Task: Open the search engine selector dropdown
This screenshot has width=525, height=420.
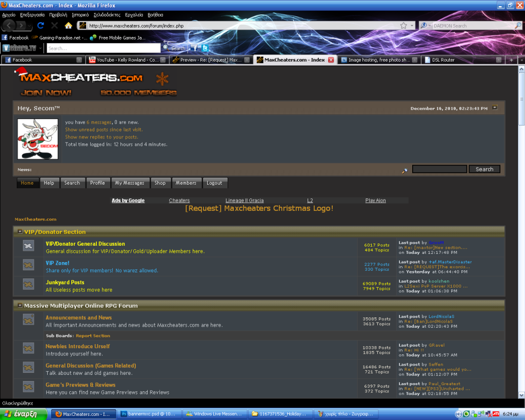Action: coord(425,25)
